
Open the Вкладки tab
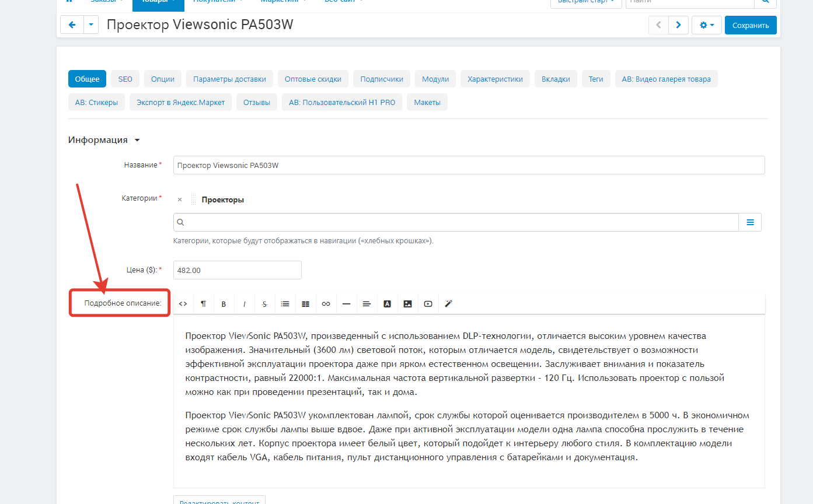click(556, 79)
